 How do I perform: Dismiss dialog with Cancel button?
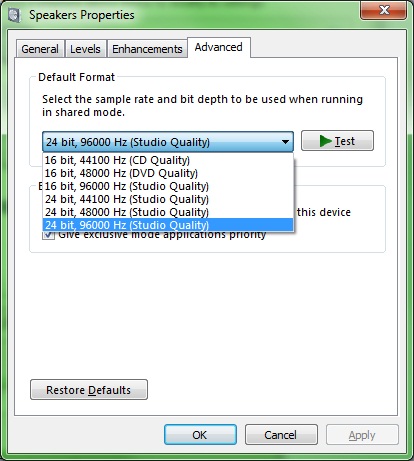tap(281, 435)
